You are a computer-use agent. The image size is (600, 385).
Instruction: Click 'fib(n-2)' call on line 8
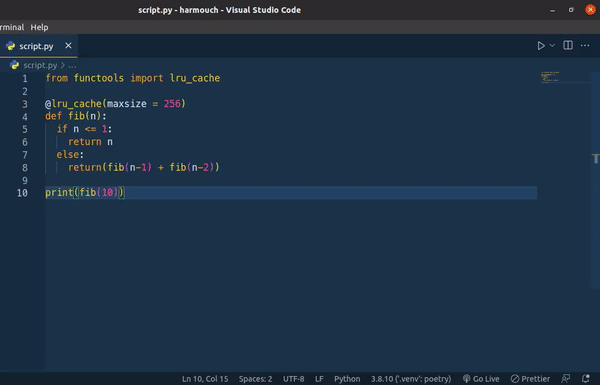point(191,167)
